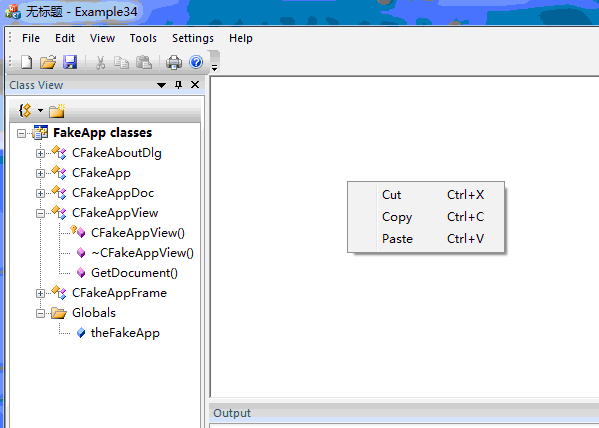The height and width of the screenshot is (428, 599).
Task: Click the application icon in title bar
Action: click(13, 11)
